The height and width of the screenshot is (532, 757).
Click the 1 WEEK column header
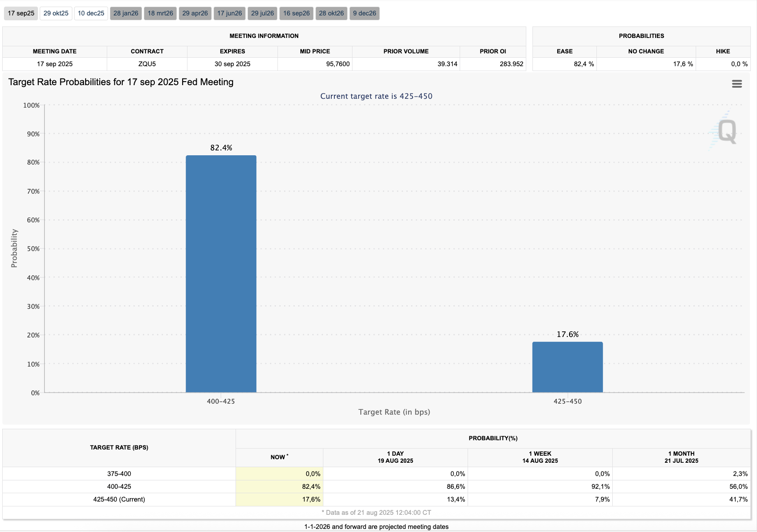tap(540, 457)
